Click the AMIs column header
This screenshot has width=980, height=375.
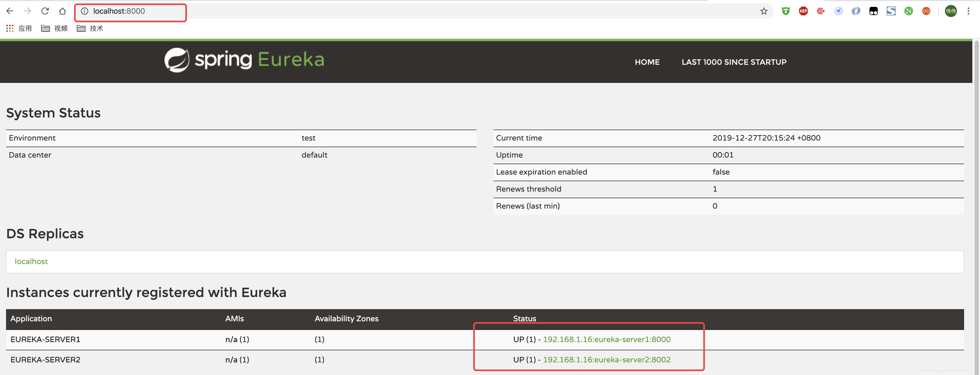(x=234, y=319)
